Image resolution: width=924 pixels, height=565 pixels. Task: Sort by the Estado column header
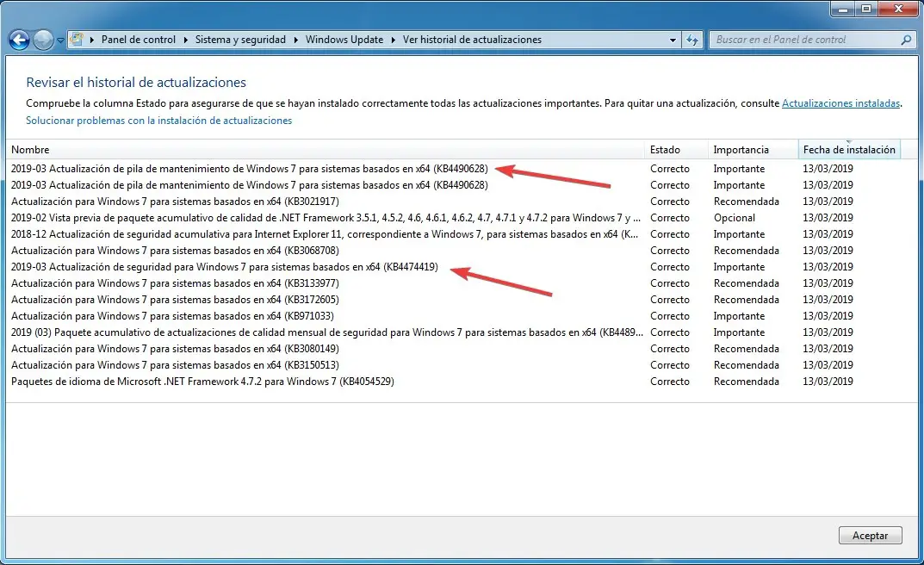tap(677, 150)
